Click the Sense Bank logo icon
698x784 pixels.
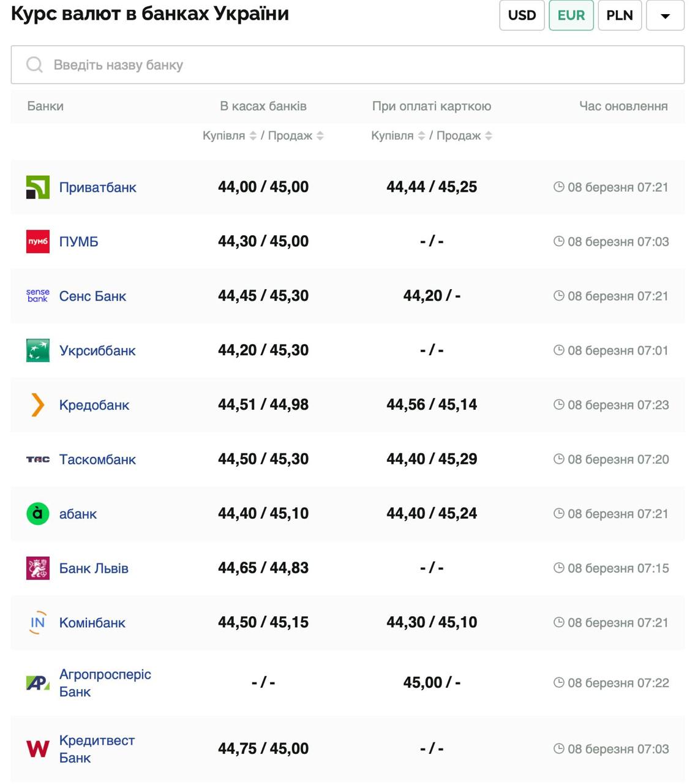pos(37,296)
